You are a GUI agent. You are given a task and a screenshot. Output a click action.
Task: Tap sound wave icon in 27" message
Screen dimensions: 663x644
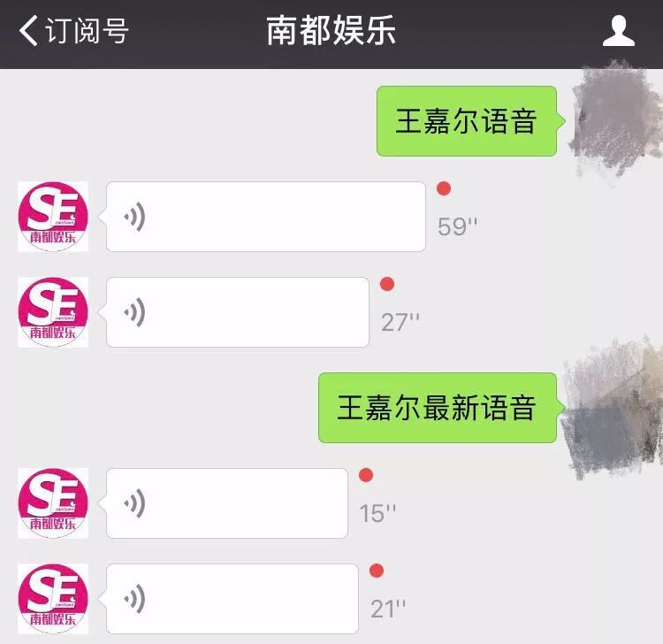click(x=135, y=312)
